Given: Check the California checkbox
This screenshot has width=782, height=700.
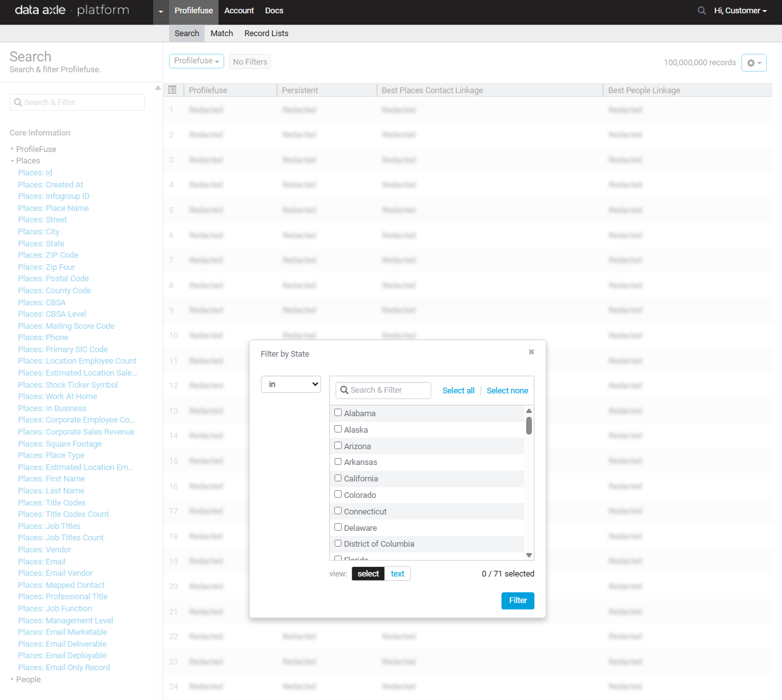Looking at the screenshot, I should click(338, 478).
